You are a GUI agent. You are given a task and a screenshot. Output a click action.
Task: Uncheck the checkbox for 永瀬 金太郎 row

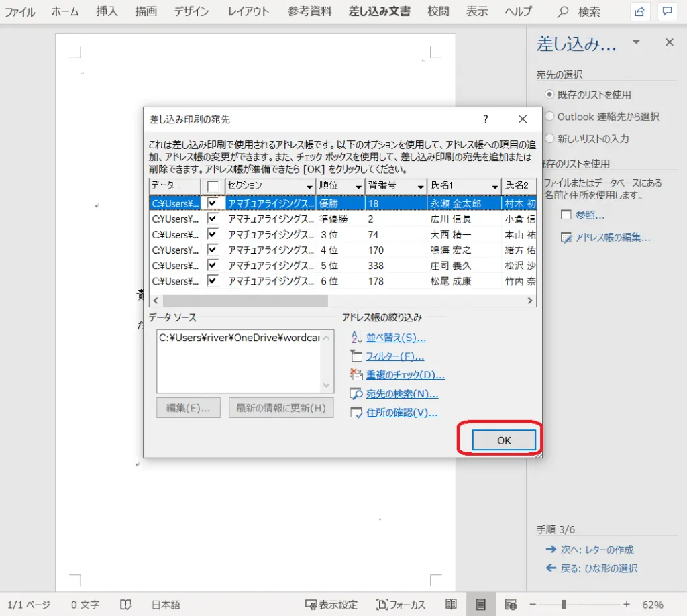click(214, 203)
